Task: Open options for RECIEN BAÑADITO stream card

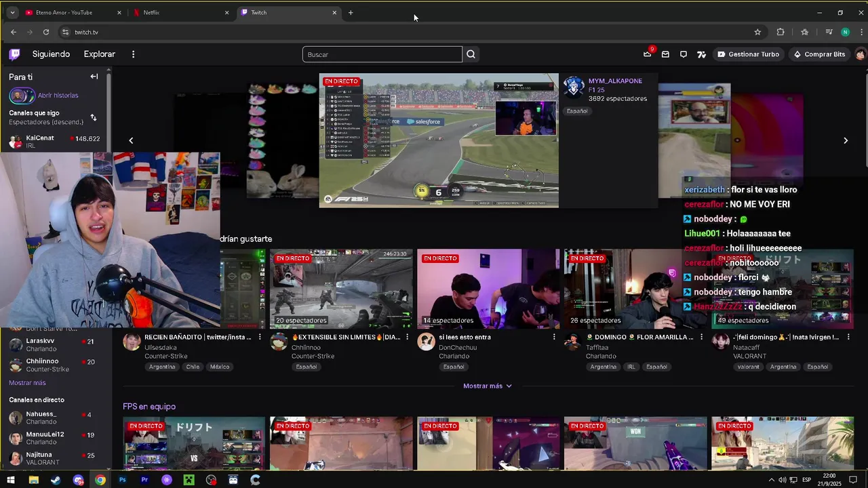Action: click(260, 337)
